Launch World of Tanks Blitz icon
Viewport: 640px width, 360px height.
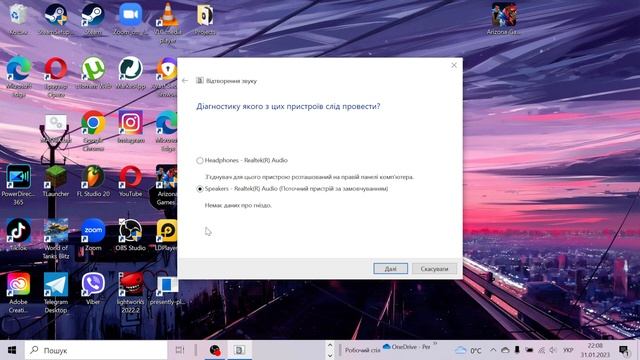tap(56, 239)
